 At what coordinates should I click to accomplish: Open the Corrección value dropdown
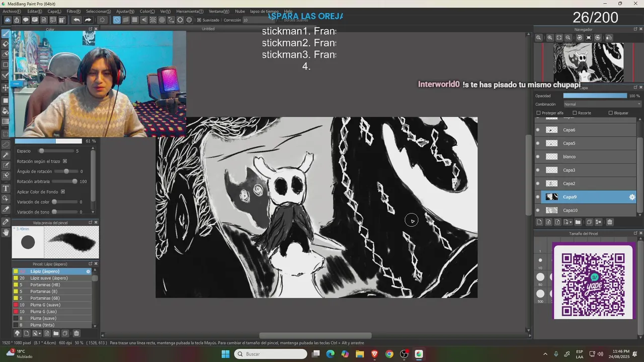pos(259,20)
